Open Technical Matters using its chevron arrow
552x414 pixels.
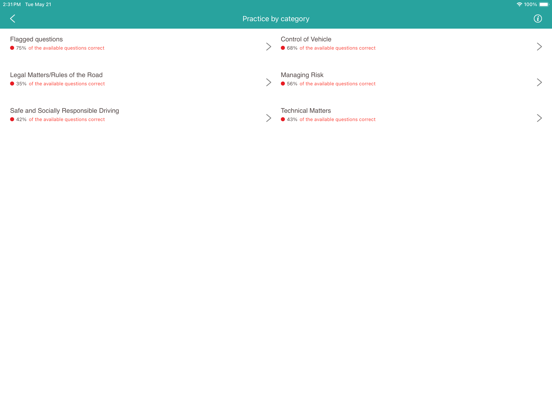tap(539, 118)
